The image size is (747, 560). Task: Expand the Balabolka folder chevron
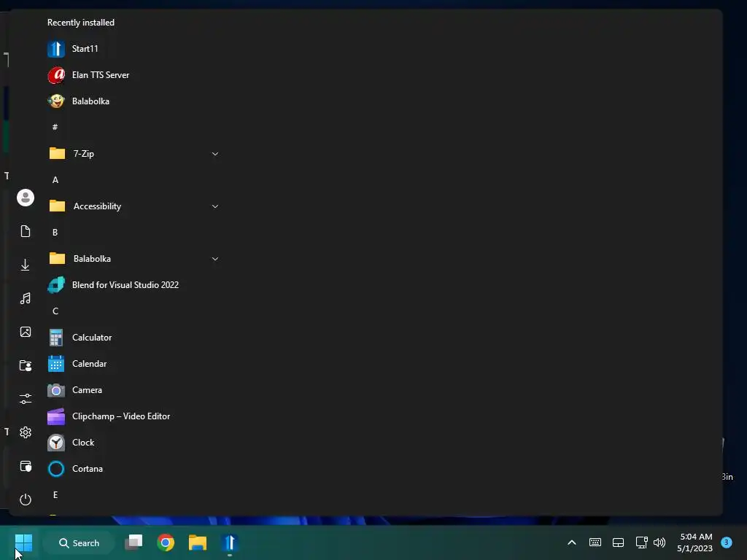[x=215, y=259]
